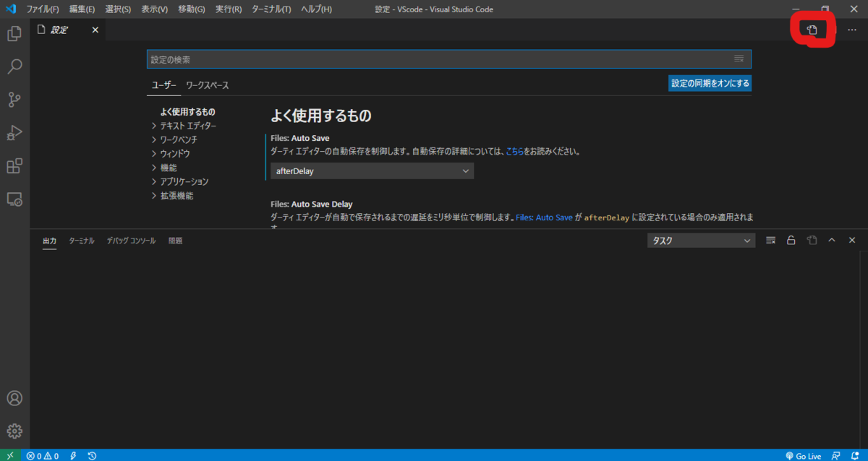Image resolution: width=868 pixels, height=461 pixels.
Task: Close the bottom panel
Action: (852, 240)
